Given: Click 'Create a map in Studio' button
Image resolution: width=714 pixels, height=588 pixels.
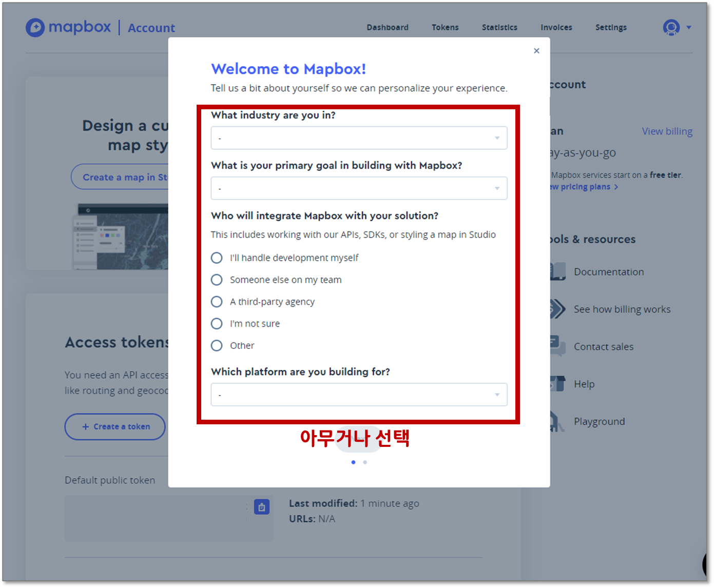Looking at the screenshot, I should click(x=120, y=177).
